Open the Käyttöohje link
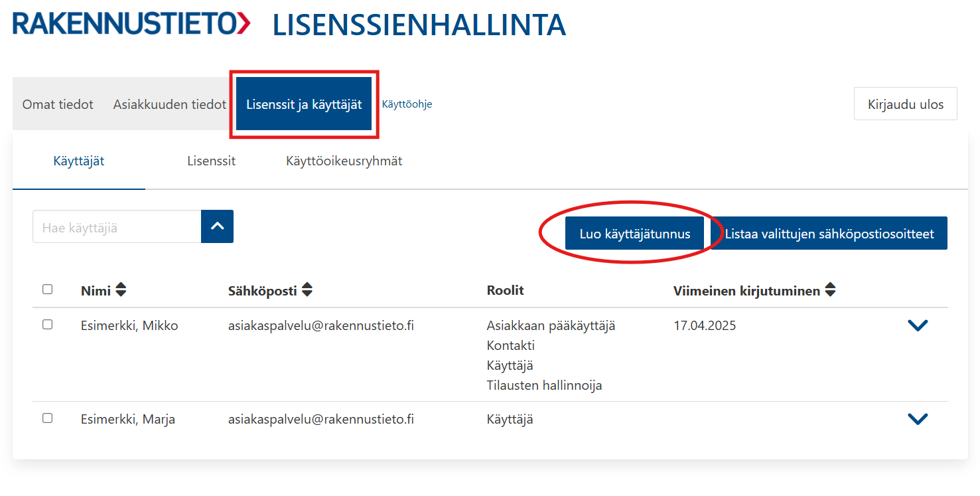This screenshot has height=496, width=980. click(407, 104)
